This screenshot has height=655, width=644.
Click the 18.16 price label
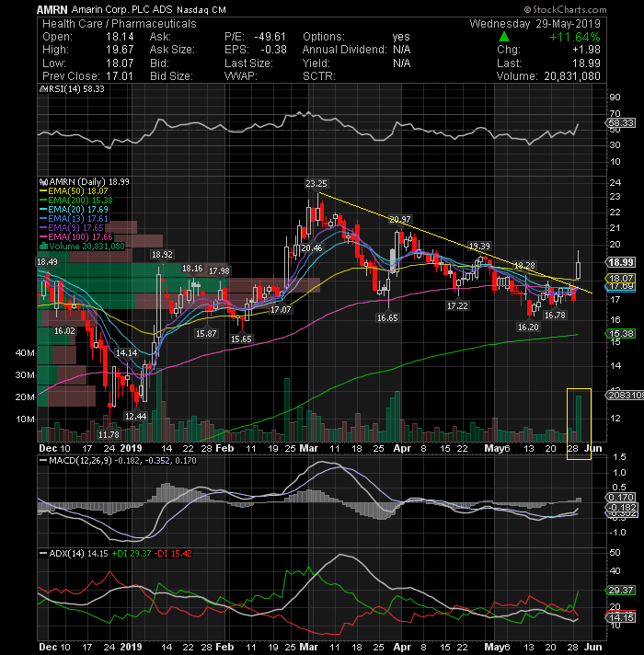192,269
